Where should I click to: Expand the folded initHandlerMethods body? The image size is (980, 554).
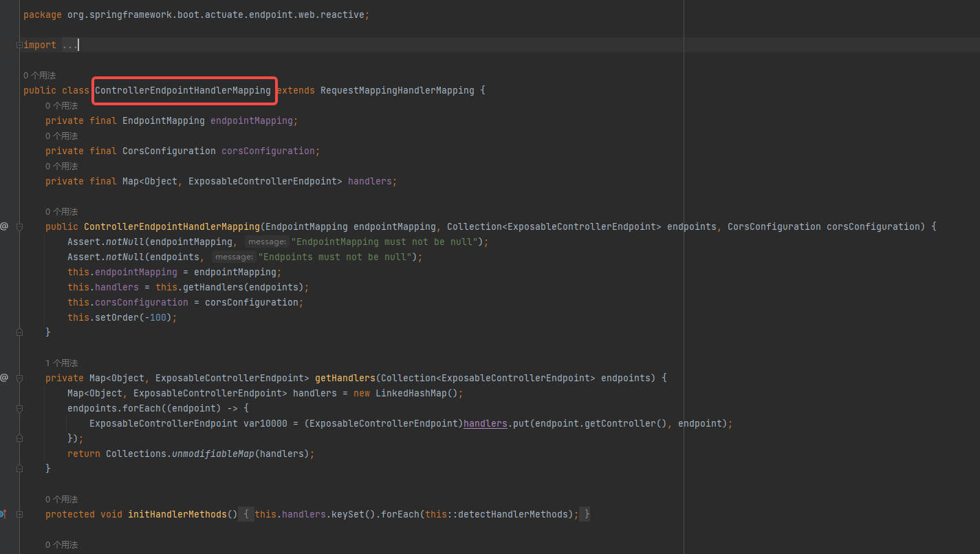click(19, 514)
